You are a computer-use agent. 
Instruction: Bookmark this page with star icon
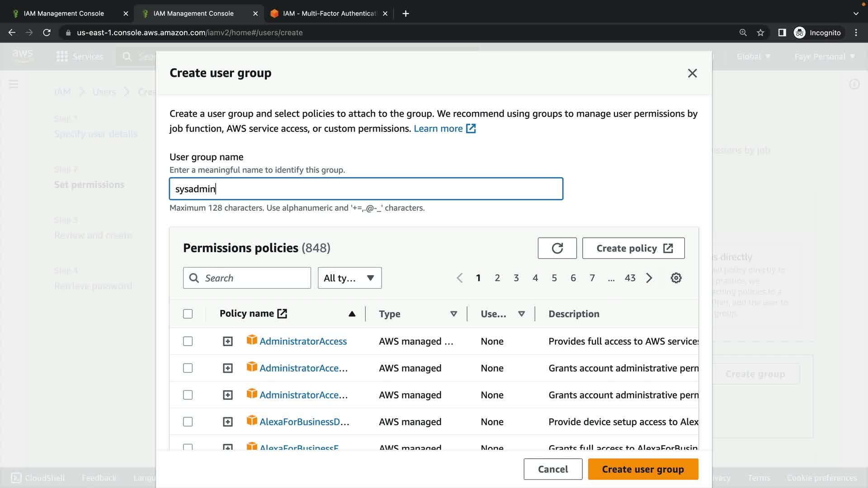760,33
